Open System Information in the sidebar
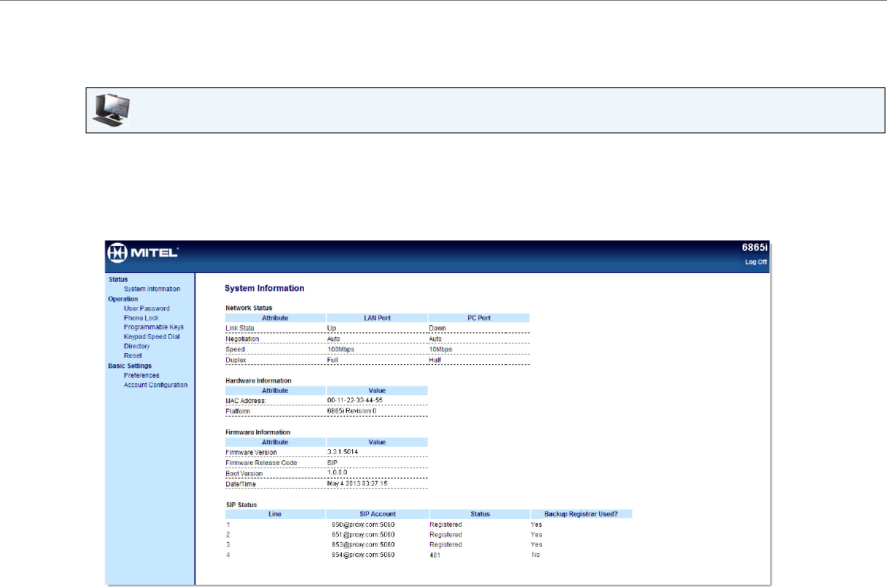887x588 pixels. coord(152,289)
